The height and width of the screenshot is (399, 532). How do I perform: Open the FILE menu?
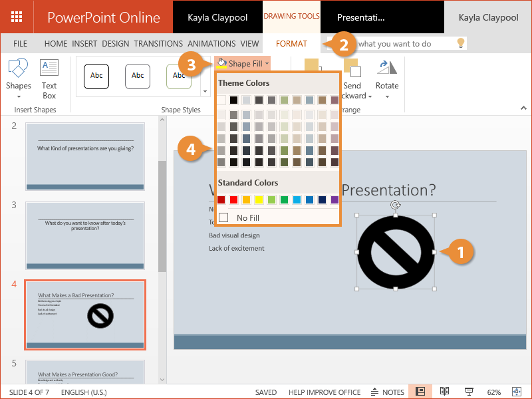point(20,44)
